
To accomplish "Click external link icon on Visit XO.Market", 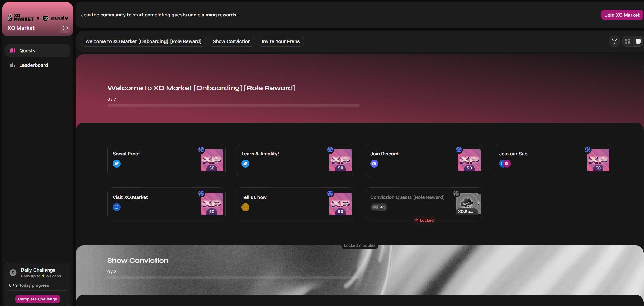I will pos(117,207).
